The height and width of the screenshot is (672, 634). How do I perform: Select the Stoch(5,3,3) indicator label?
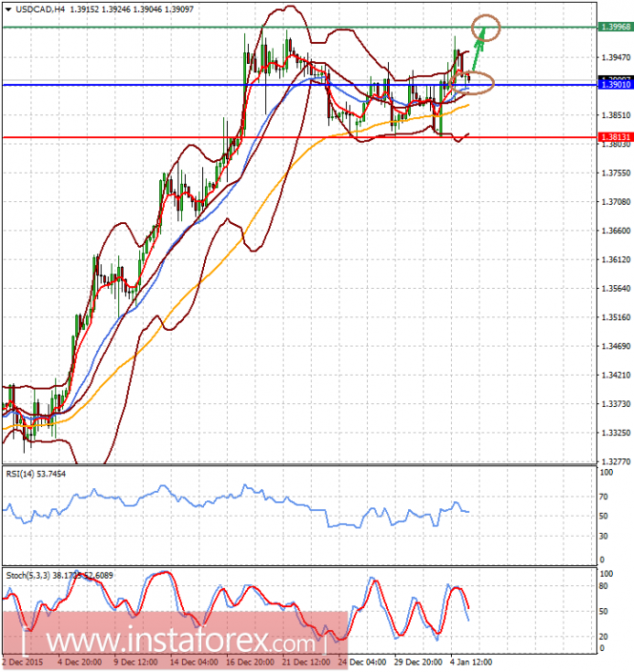pos(59,576)
